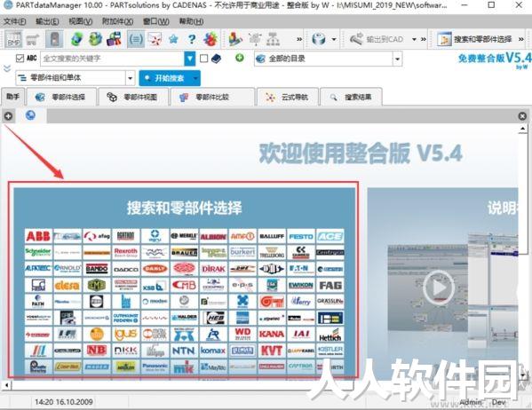Click the green plus add icon

pyautogui.click(x=240, y=58)
